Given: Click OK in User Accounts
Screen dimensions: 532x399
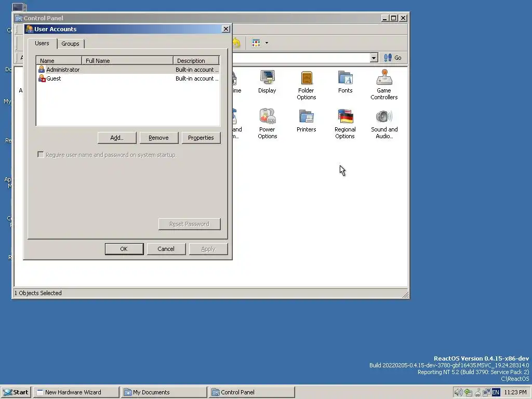Looking at the screenshot, I should tap(124, 249).
